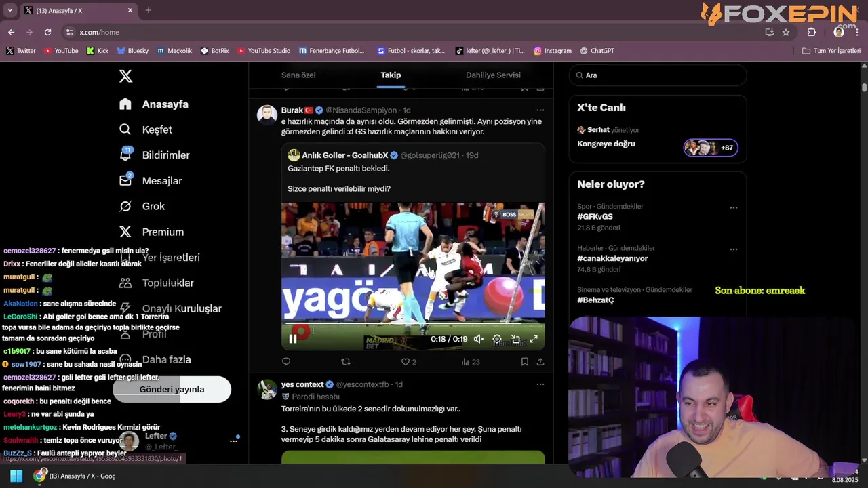Open more options on Burak's post
868x488 pixels.
click(540, 110)
